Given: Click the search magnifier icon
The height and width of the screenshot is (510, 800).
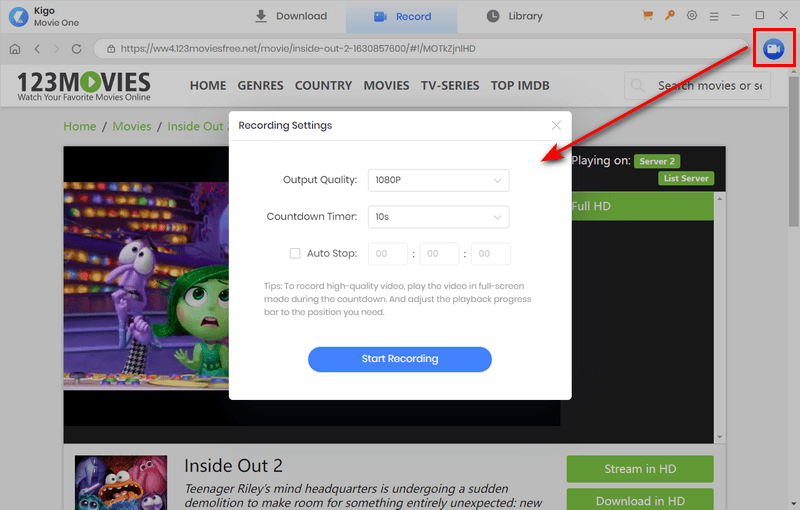Looking at the screenshot, I should click(x=637, y=86).
